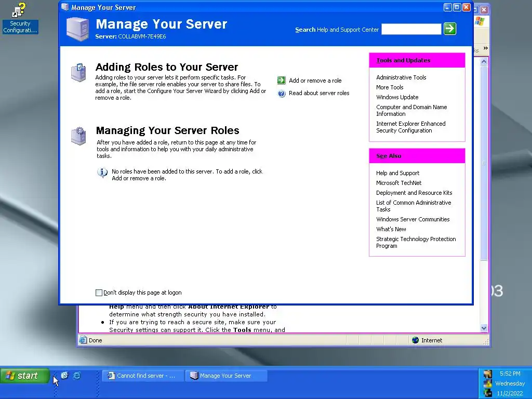Viewport: 532px width, 399px height.
Task: Open Read about server roles link
Action: click(319, 94)
